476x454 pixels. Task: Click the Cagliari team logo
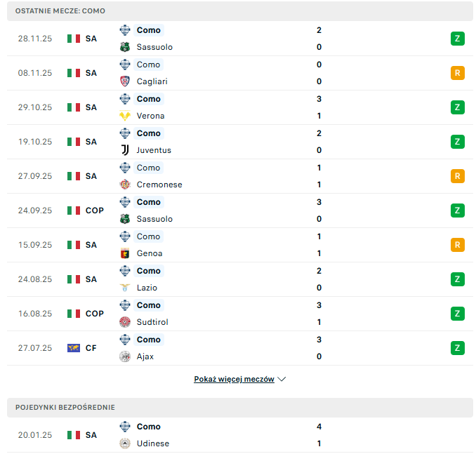click(125, 81)
